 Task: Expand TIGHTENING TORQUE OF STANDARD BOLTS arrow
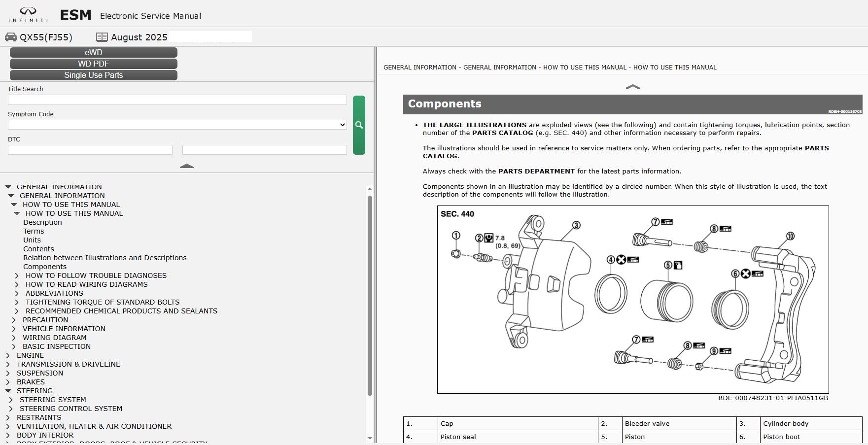coord(17,302)
